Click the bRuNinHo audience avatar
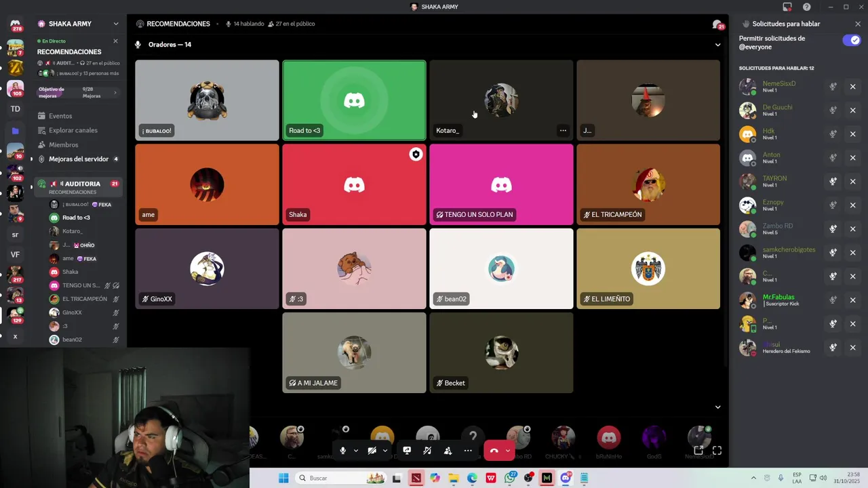Image resolution: width=868 pixels, height=488 pixels. point(608,438)
